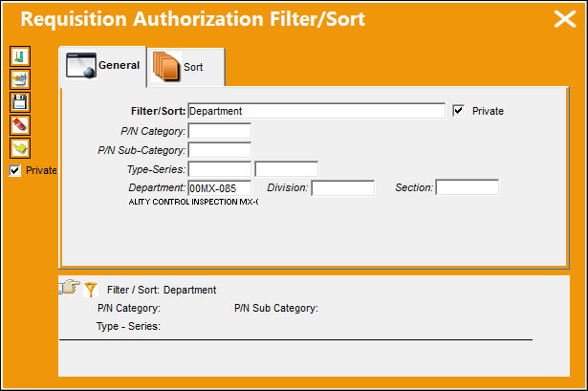Click the 'ALITY CONTROL INSPECTION MX-' description text

coord(193,202)
